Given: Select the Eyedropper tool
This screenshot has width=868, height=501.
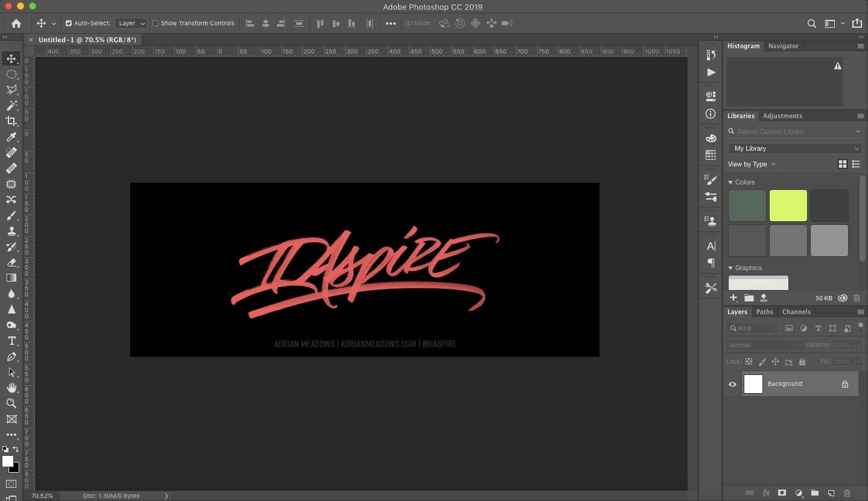Looking at the screenshot, I should pyautogui.click(x=11, y=137).
